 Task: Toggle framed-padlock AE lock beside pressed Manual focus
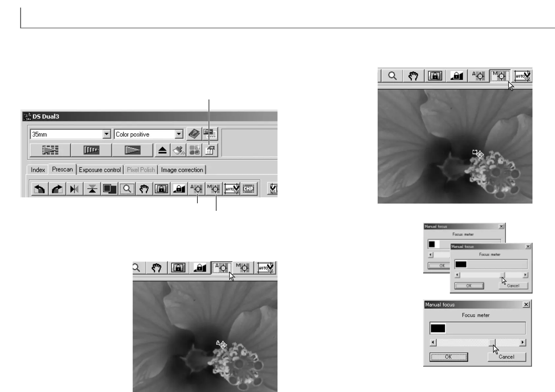pos(435,76)
